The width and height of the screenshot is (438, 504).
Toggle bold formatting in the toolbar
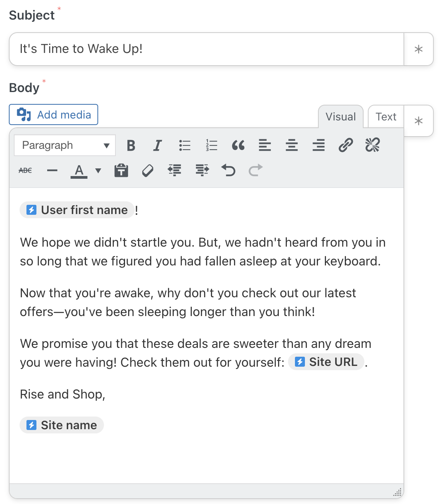pos(131,145)
